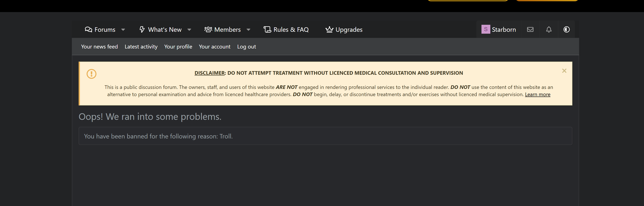The image size is (644, 206).
Task: Open the Rules & FAQ page
Action: point(286,30)
